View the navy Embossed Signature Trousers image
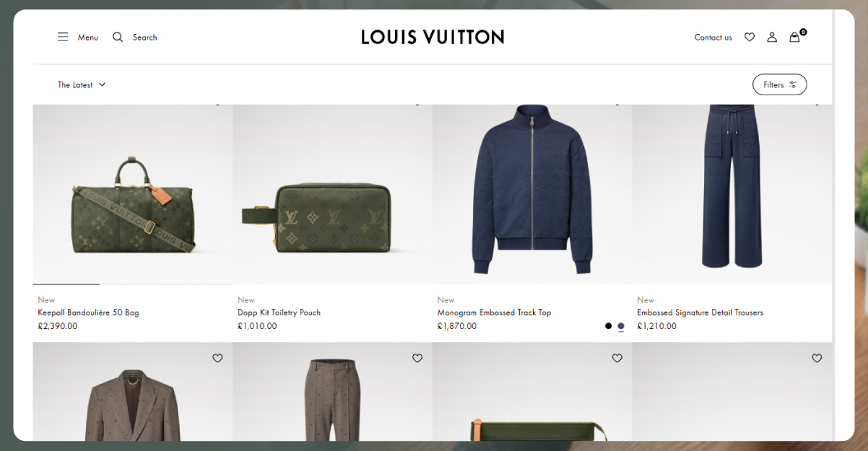 732,194
